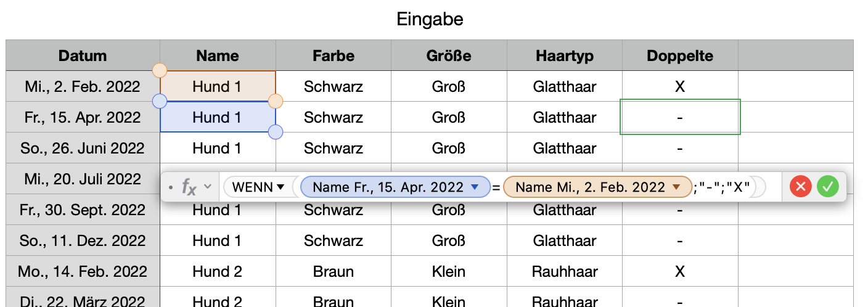The width and height of the screenshot is (868, 307).
Task: Click the fx function icon in the formula bar
Action: 189,187
